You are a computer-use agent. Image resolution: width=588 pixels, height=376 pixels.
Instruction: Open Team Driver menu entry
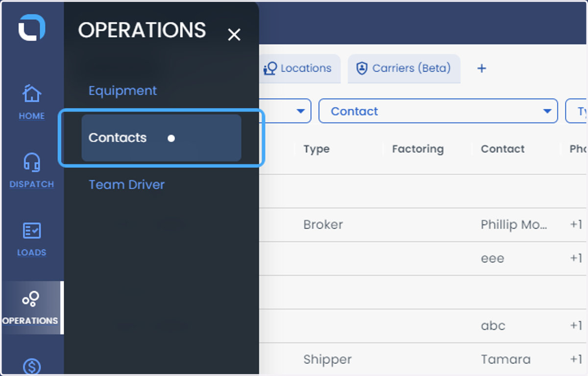(126, 185)
